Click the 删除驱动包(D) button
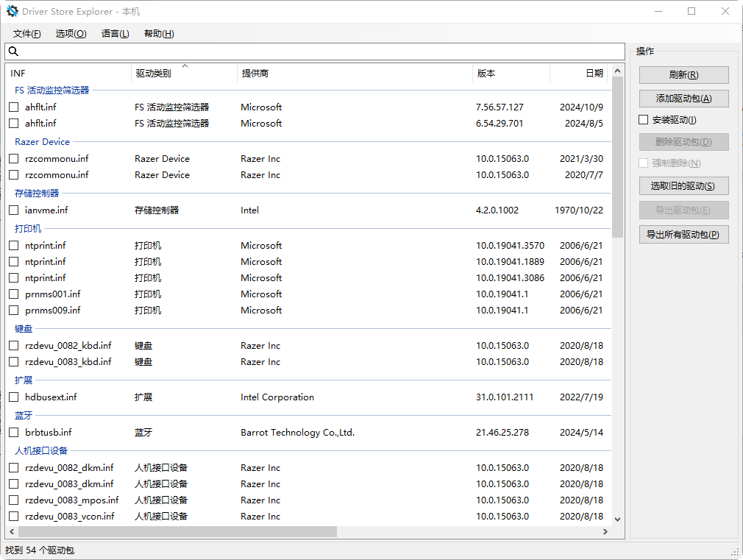Image resolution: width=743 pixels, height=560 pixels. click(x=683, y=142)
